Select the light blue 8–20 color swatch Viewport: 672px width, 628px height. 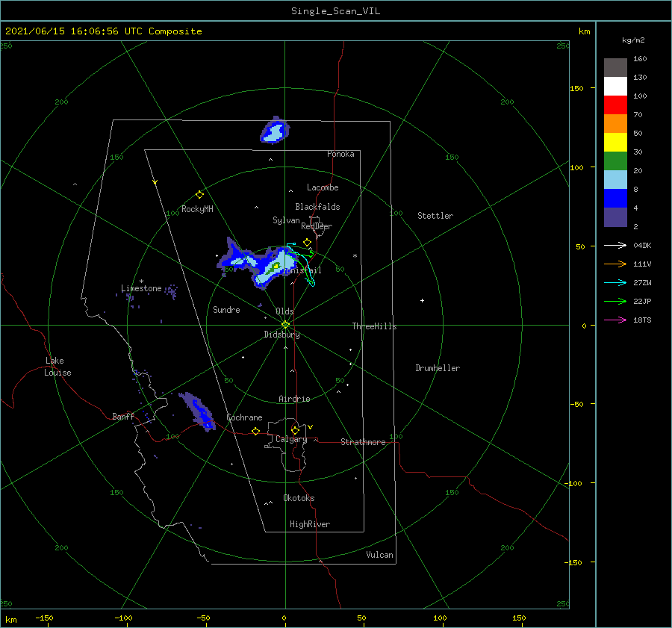coord(615,180)
